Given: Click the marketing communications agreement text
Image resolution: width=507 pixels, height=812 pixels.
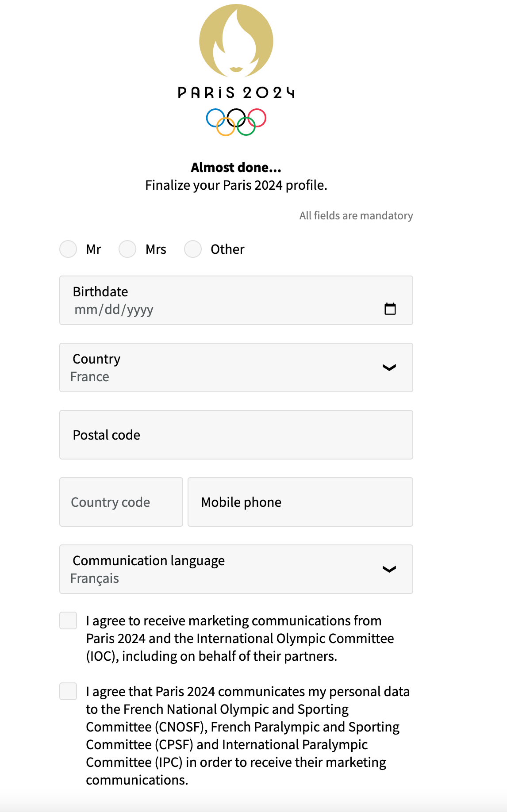Looking at the screenshot, I should point(240,639).
